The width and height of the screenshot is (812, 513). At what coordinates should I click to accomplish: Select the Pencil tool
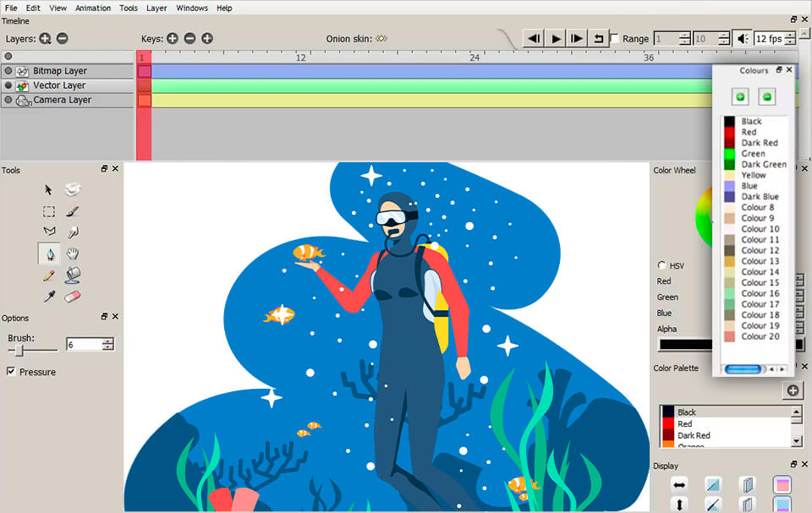click(48, 276)
